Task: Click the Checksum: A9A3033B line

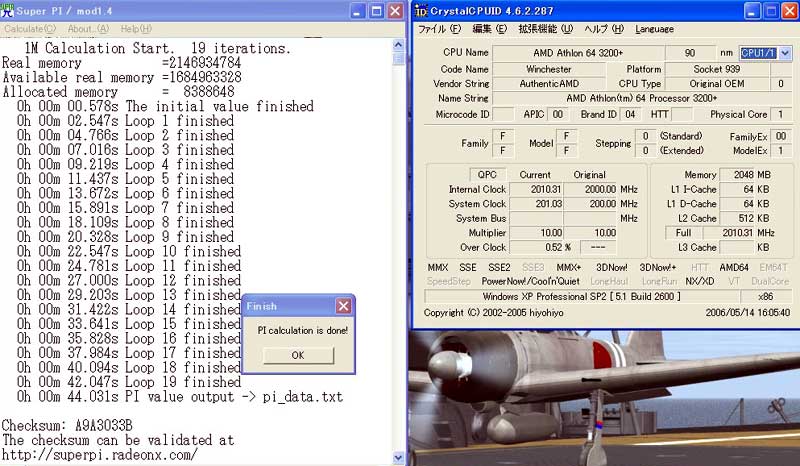Action: tap(67, 425)
